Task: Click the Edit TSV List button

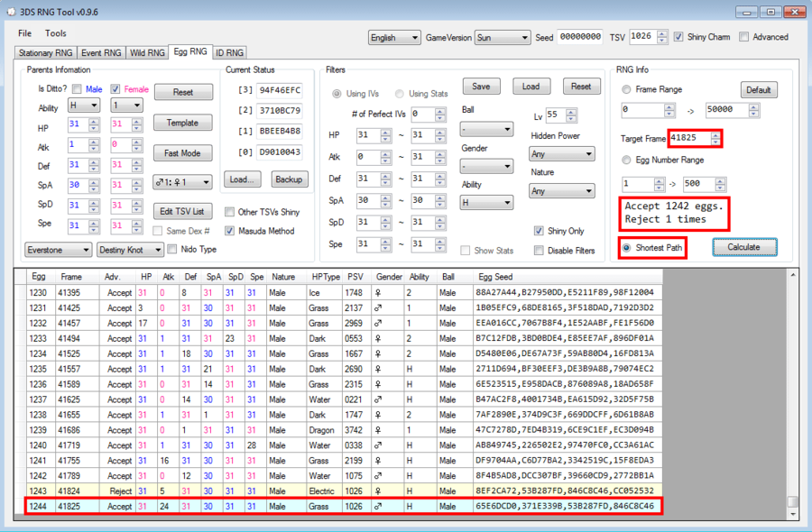Action: tap(183, 211)
